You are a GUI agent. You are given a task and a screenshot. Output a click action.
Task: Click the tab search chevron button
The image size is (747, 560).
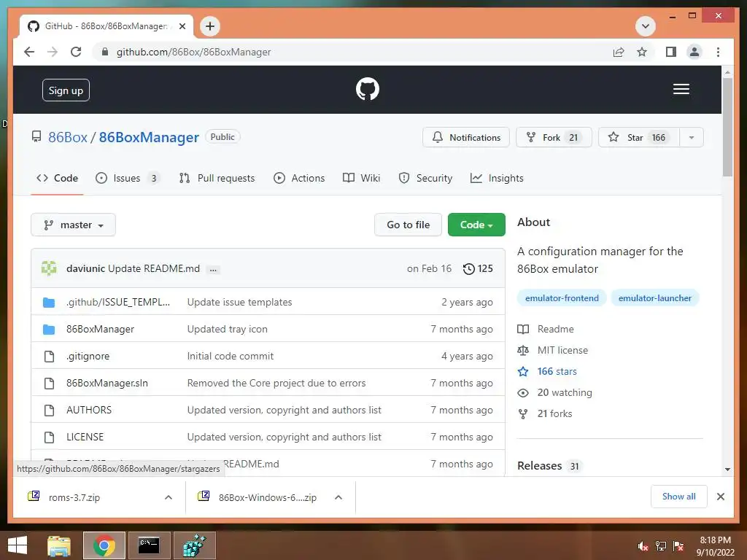pos(645,26)
